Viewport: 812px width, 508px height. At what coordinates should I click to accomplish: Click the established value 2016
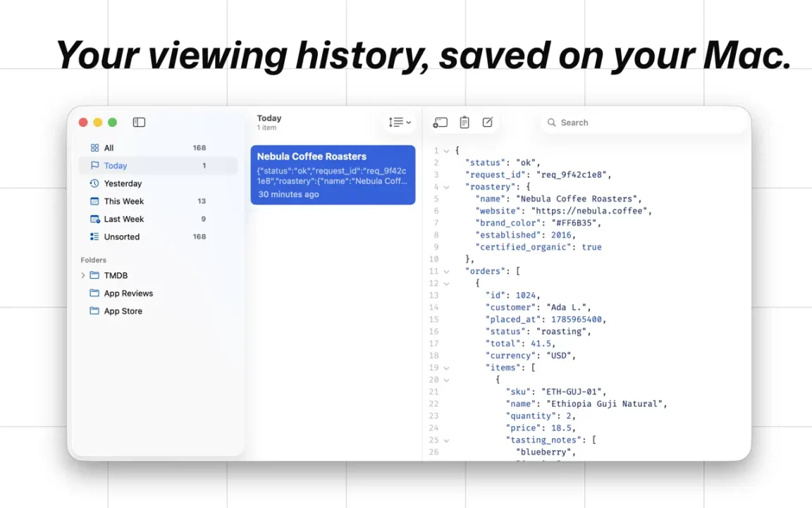[x=561, y=235]
